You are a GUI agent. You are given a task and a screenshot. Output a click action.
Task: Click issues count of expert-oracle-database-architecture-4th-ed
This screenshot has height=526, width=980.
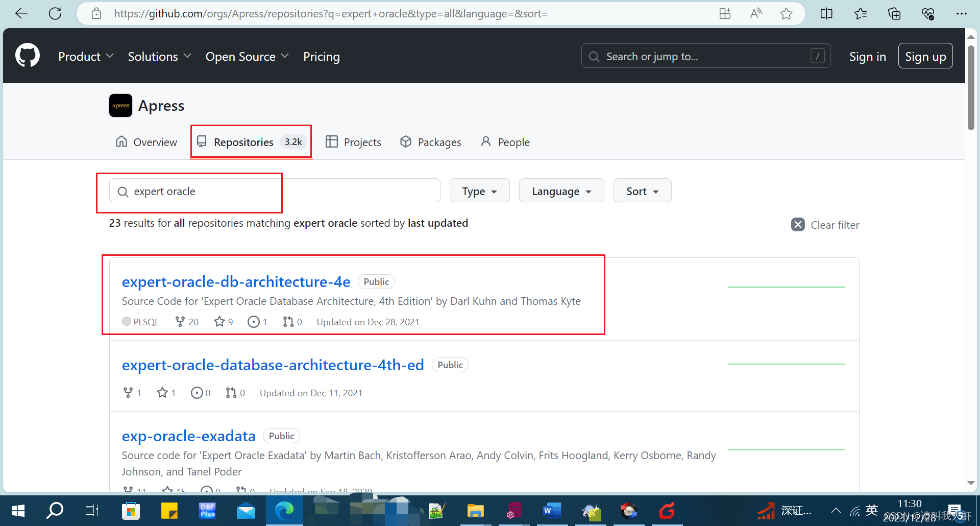(x=201, y=393)
